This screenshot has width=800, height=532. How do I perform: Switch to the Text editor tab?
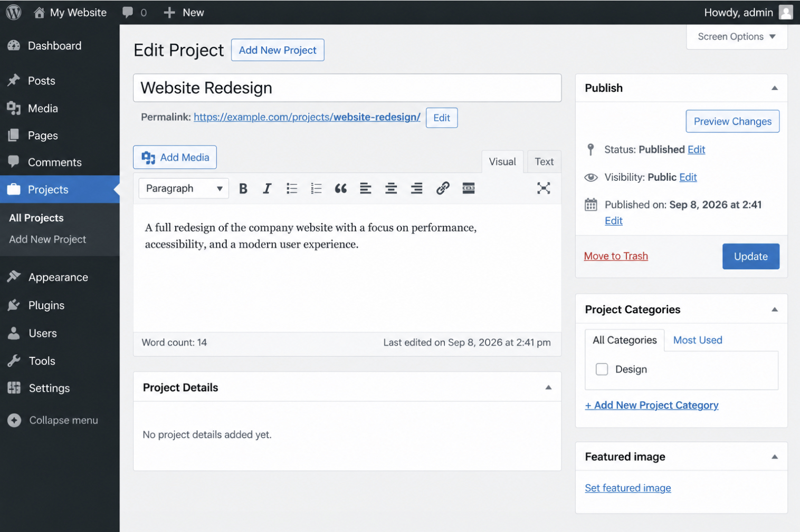click(x=544, y=161)
